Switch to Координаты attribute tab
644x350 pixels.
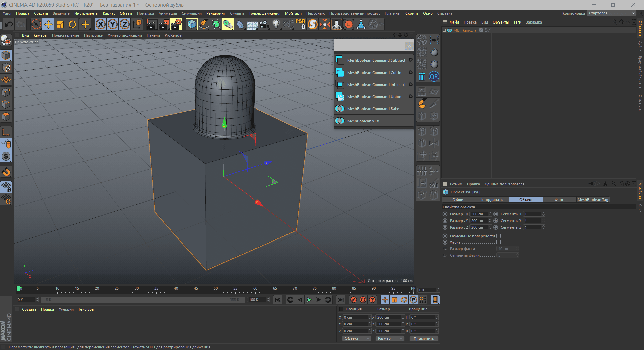pyautogui.click(x=492, y=200)
